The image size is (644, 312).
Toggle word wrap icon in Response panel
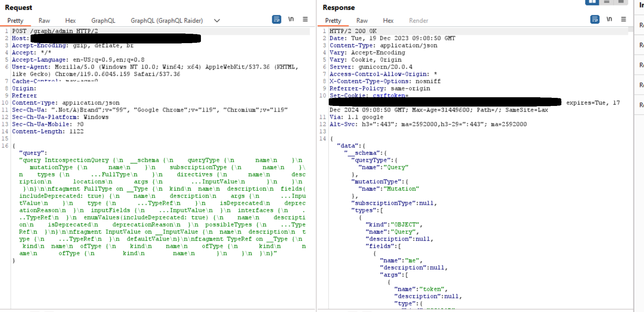point(594,20)
